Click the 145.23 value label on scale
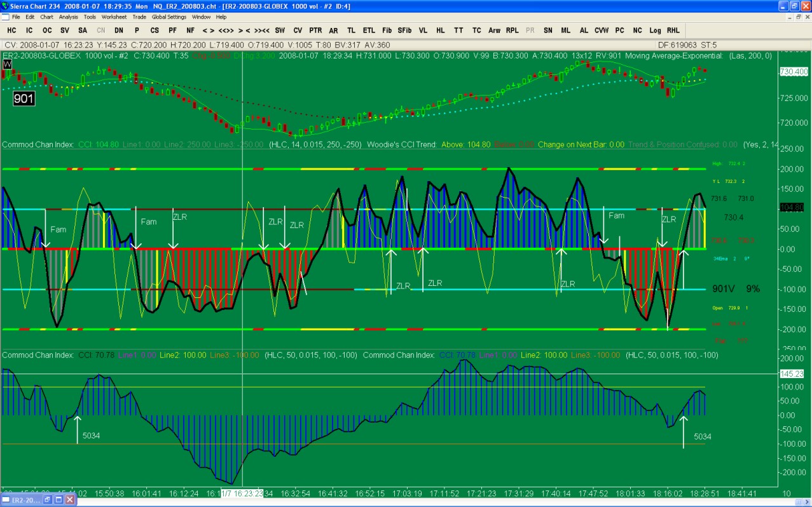 tap(792, 374)
